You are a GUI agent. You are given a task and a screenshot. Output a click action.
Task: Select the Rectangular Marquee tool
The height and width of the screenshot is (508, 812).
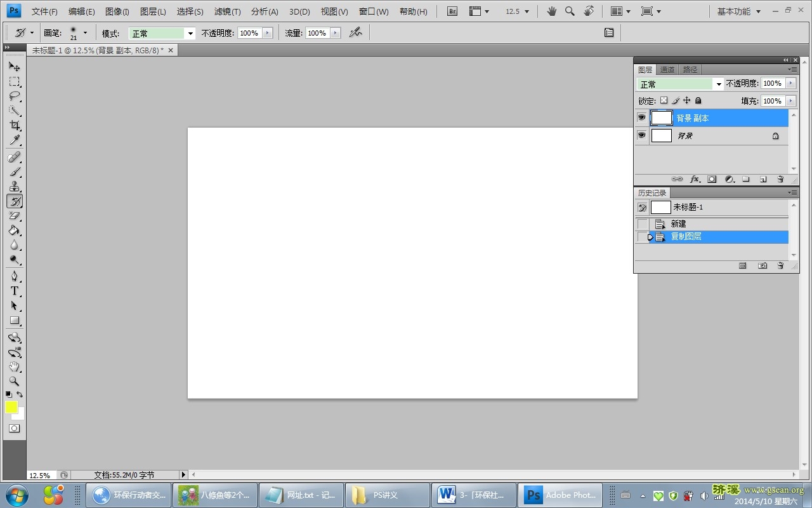pyautogui.click(x=14, y=81)
